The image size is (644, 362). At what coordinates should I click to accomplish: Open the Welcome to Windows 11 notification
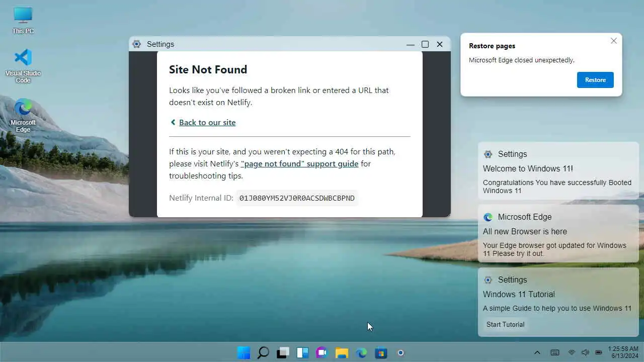click(558, 171)
